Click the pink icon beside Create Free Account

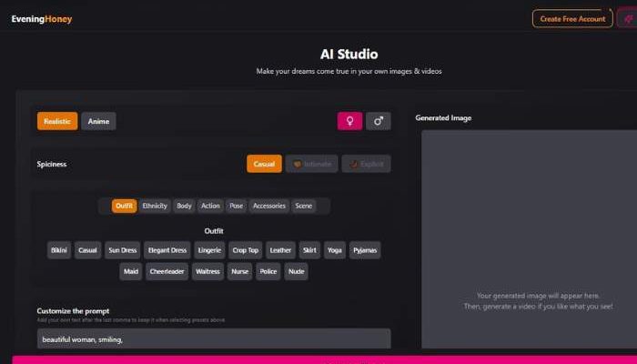coord(627,18)
